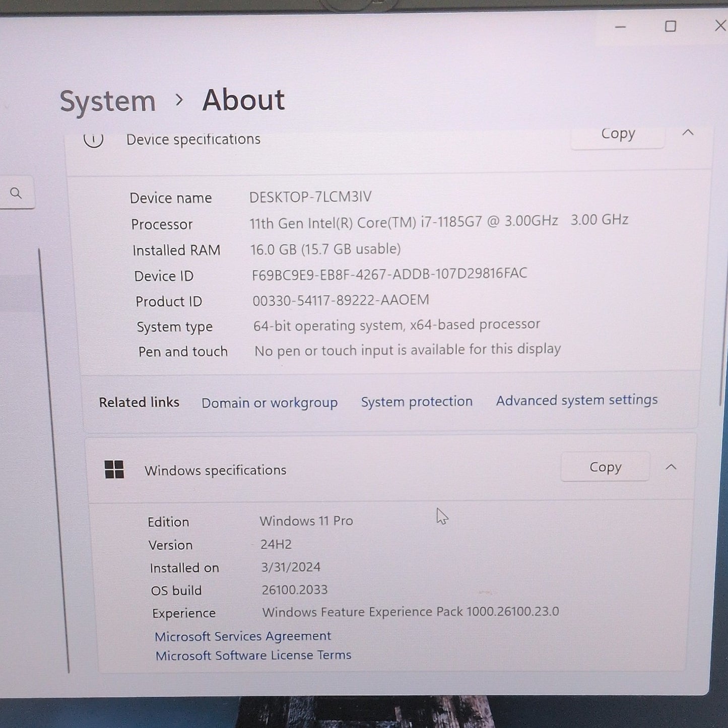Select Pen and touch value text
728x728 pixels.
pyautogui.click(x=408, y=350)
